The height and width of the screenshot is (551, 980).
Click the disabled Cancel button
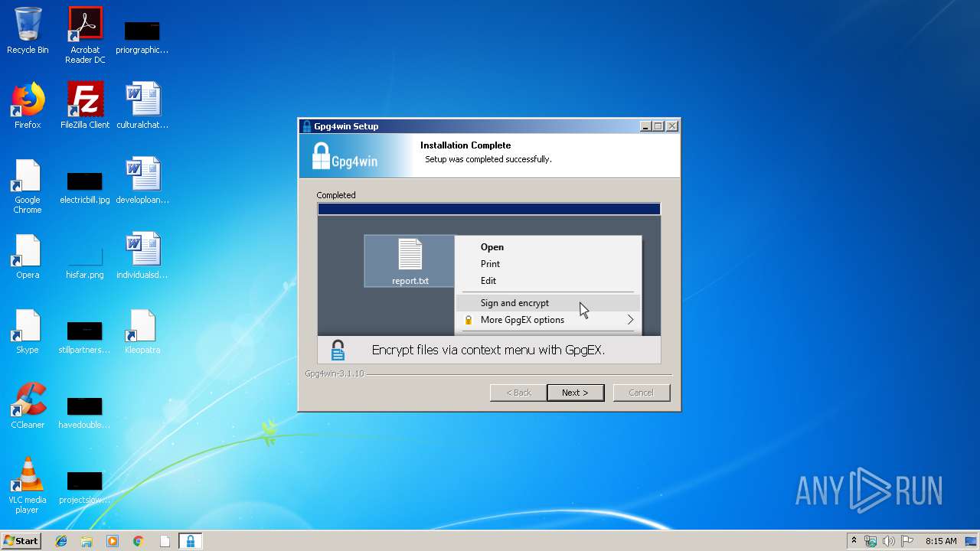tap(641, 393)
